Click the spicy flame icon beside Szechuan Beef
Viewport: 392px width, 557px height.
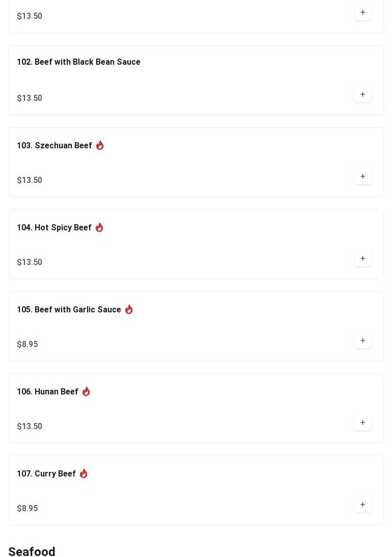[x=100, y=145]
